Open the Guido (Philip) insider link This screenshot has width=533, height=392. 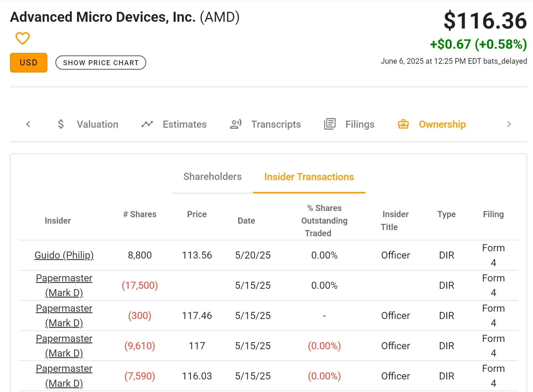[64, 255]
